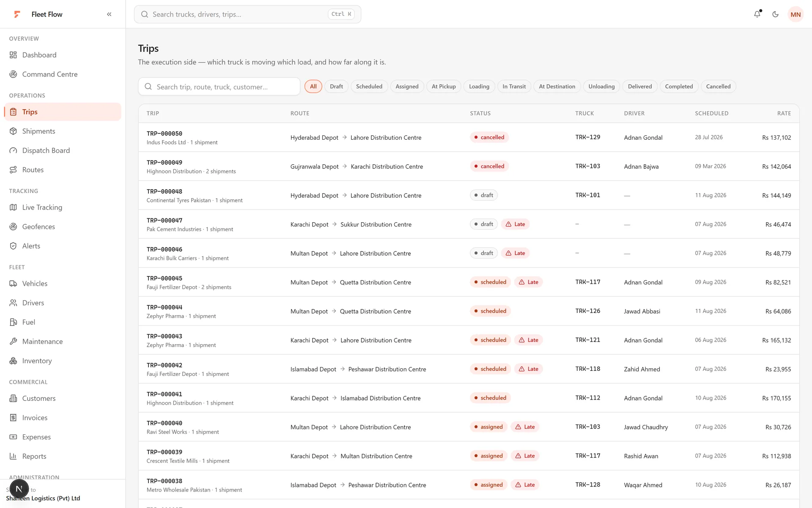Click the Drivers people icon
812x508 pixels.
14,303
